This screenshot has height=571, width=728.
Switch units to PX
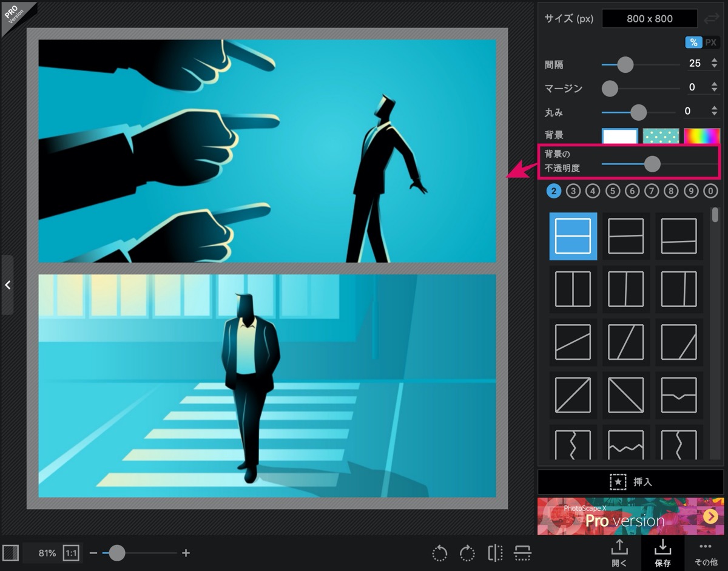711,42
